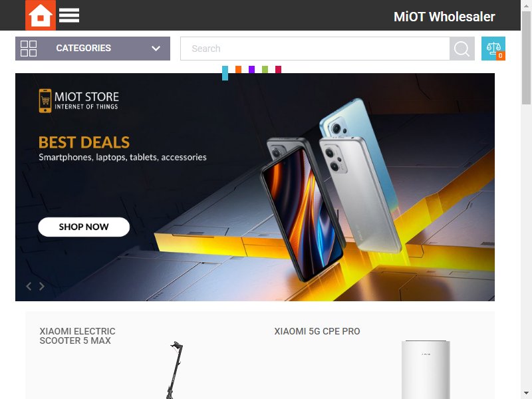The image size is (532, 399).
Task: Click the MIOT Store banner logo
Action: click(x=78, y=101)
